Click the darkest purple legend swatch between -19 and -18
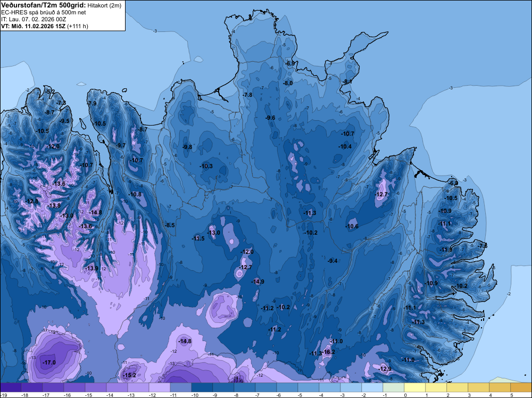532x398 pixels. click(x=11, y=387)
